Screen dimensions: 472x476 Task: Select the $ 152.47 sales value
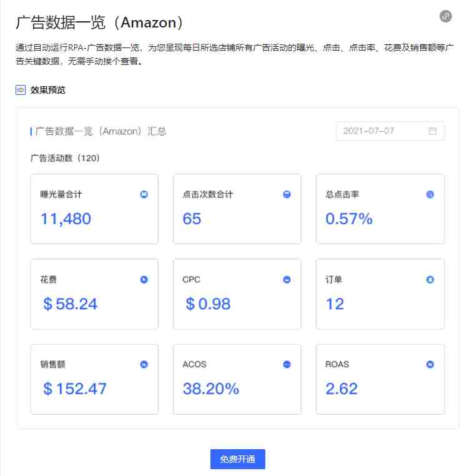click(x=75, y=389)
